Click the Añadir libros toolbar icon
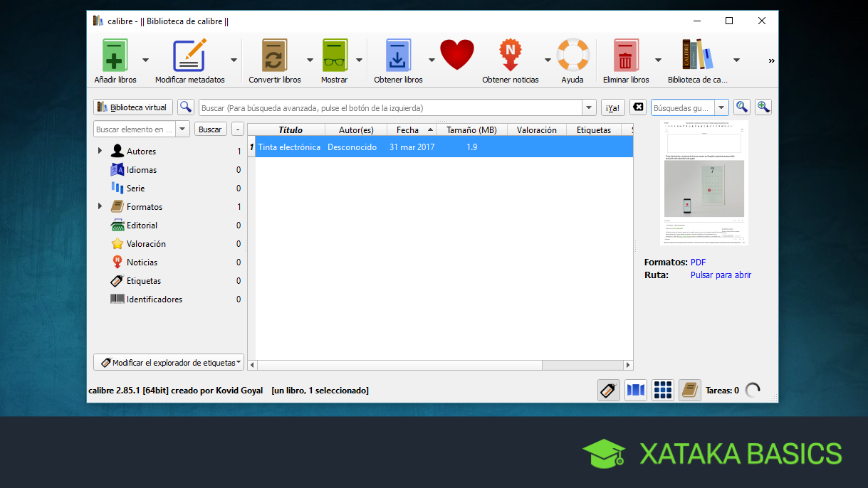Viewport: 868px width, 488px height. point(115,55)
